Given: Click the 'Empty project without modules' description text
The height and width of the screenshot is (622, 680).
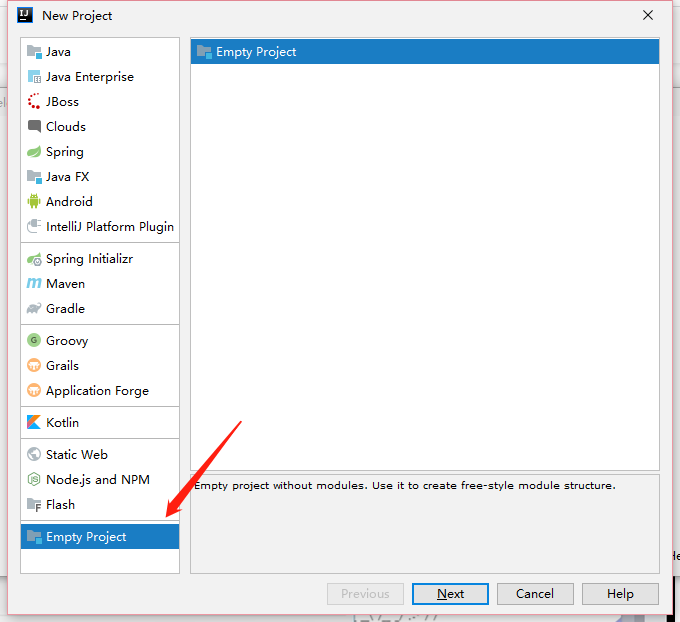Looking at the screenshot, I should [405, 485].
